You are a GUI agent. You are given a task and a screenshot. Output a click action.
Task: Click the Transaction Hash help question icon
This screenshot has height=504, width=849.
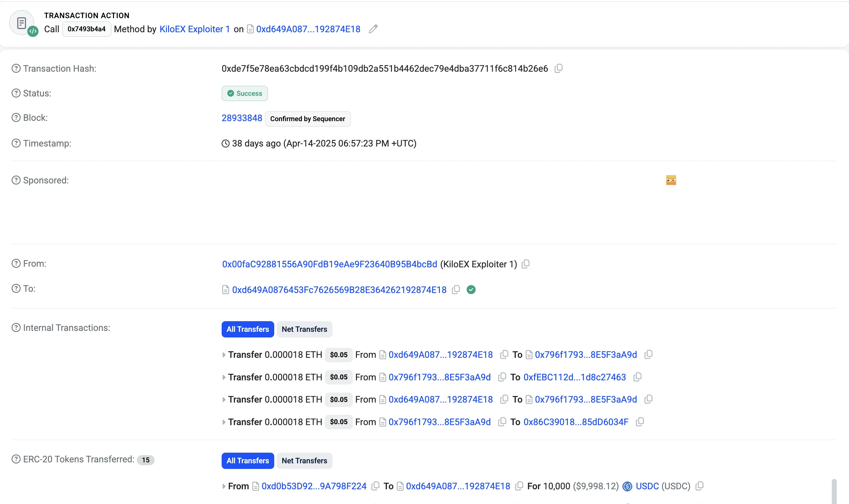click(x=16, y=69)
